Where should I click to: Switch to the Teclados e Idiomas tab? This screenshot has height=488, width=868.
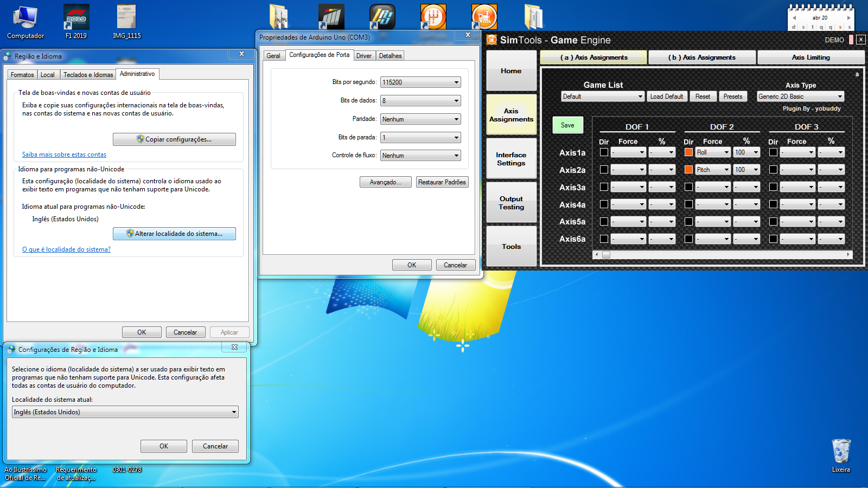pos(88,75)
